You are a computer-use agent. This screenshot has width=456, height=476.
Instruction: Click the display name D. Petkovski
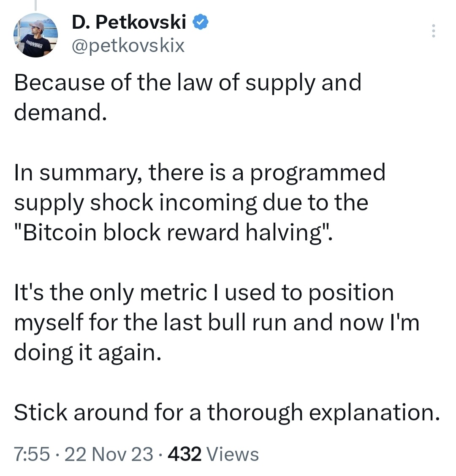pos(129,22)
